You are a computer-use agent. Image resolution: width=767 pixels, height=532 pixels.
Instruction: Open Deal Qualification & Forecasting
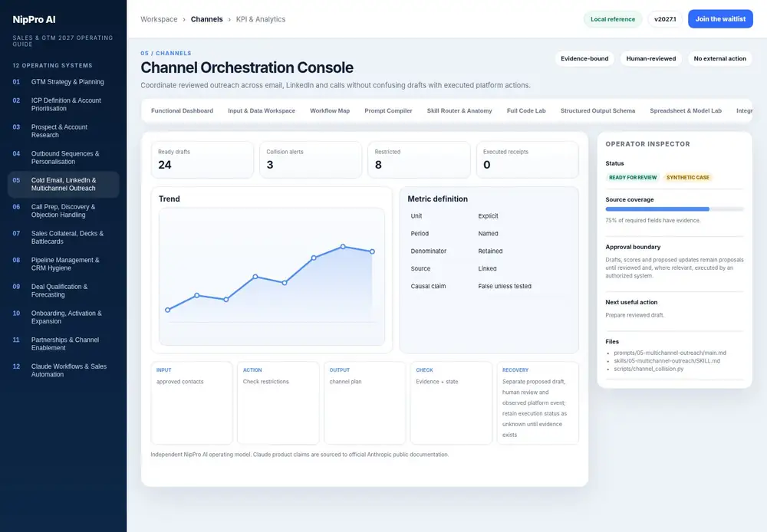(63, 291)
